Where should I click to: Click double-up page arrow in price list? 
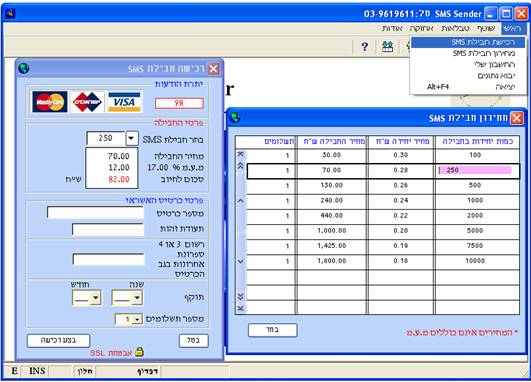pyautogui.click(x=240, y=166)
